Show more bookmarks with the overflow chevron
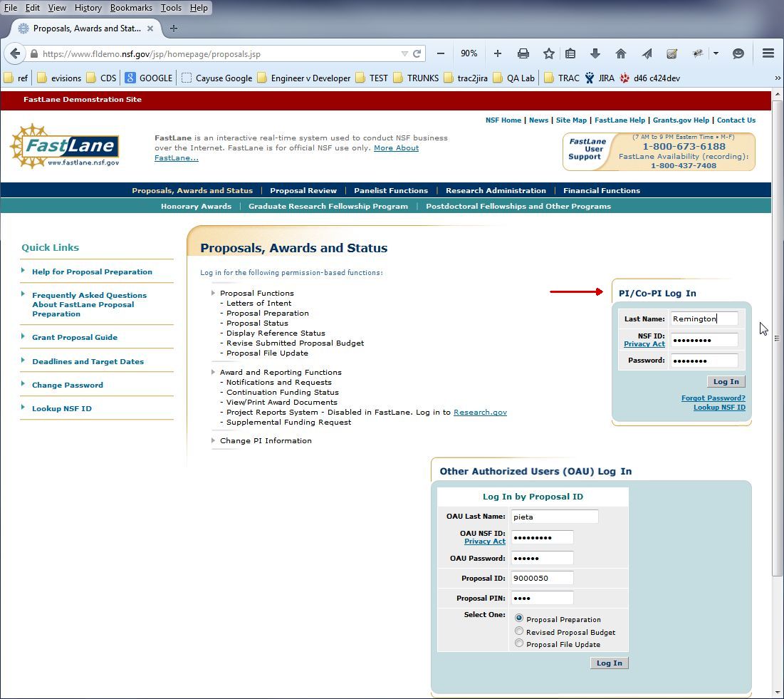The image size is (784, 699). [778, 78]
